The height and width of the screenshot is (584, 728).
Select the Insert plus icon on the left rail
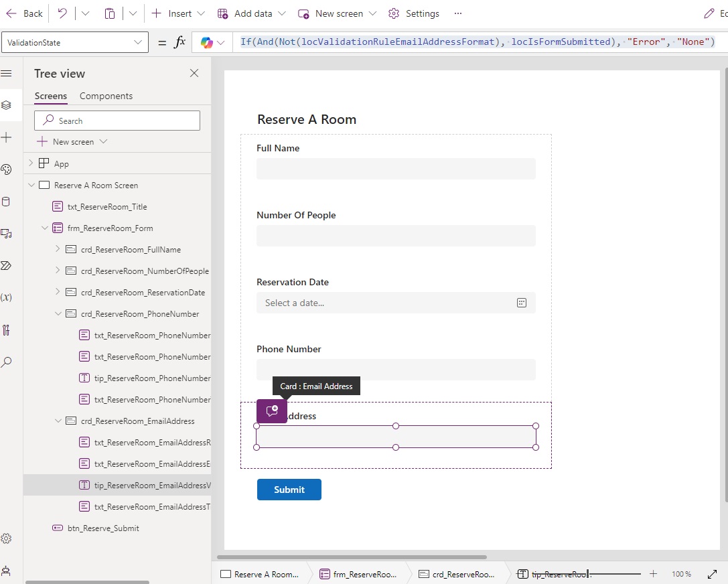pos(7,137)
